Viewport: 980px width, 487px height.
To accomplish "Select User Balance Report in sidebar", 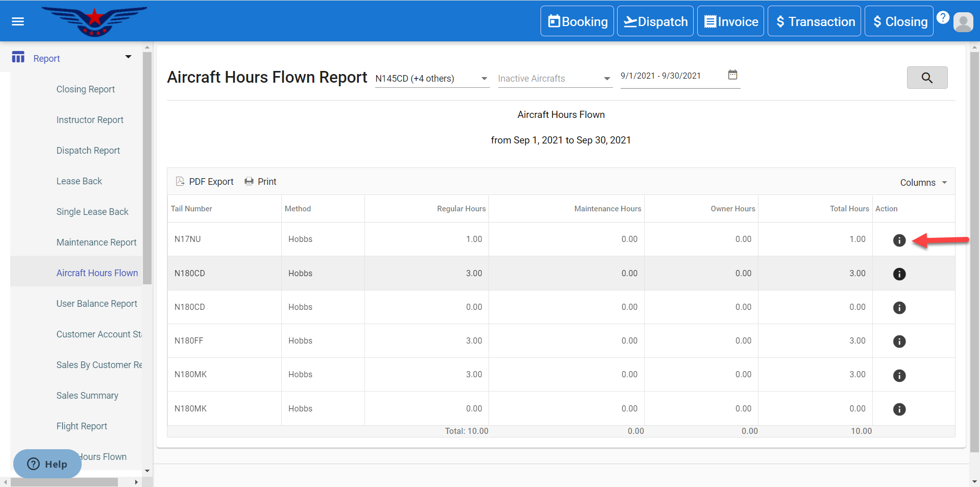I will pyautogui.click(x=96, y=304).
